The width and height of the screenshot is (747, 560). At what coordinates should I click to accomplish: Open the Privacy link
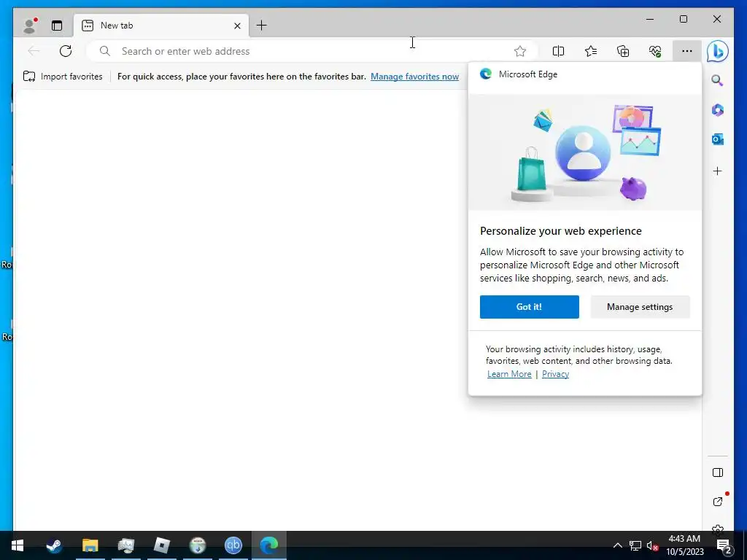(555, 374)
